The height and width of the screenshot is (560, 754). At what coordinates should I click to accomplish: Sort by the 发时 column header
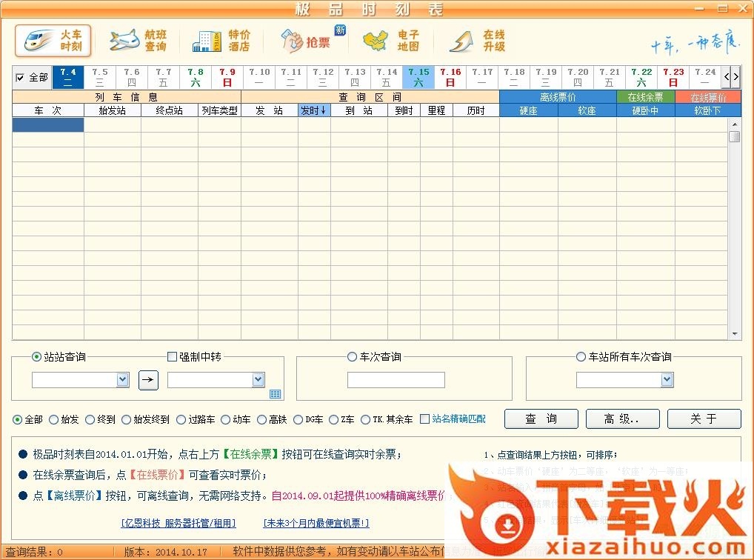point(314,110)
